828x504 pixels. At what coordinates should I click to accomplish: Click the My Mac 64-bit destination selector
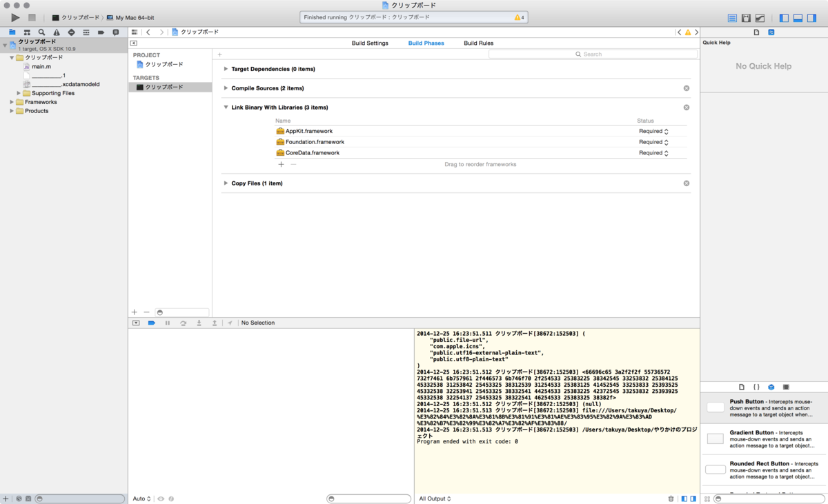129,17
